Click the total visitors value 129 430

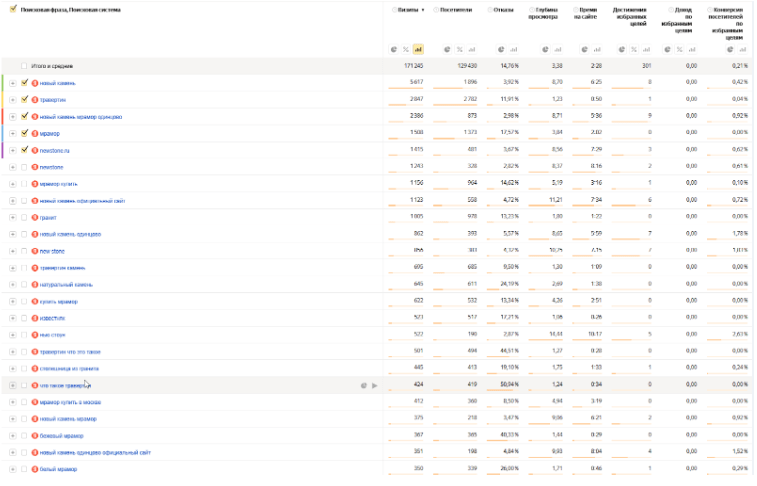click(x=467, y=66)
